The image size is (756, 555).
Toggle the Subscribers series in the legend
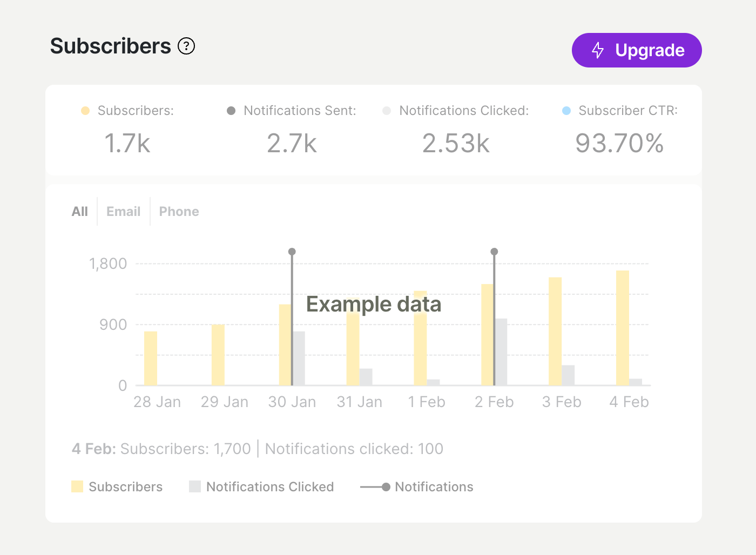125,486
